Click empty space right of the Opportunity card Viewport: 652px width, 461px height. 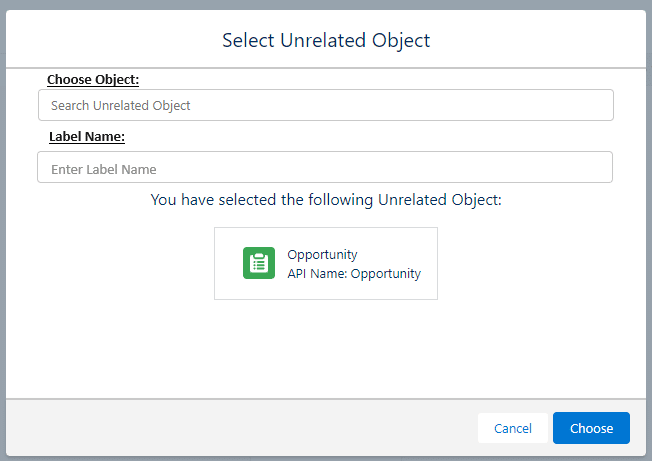click(540, 263)
